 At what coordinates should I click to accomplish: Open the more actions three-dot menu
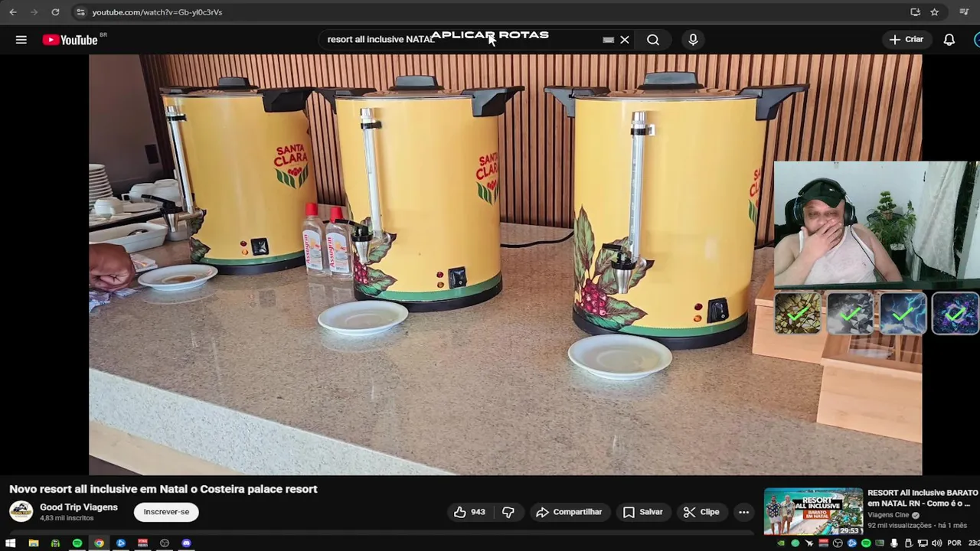[743, 512]
